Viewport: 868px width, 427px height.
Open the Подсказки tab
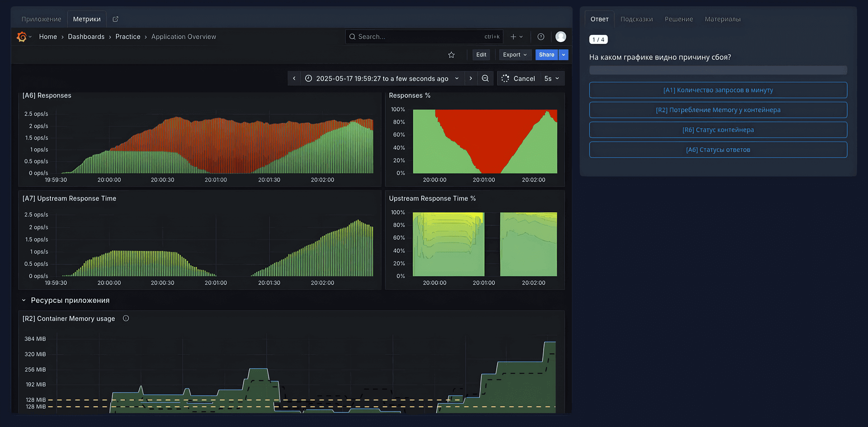tap(637, 19)
